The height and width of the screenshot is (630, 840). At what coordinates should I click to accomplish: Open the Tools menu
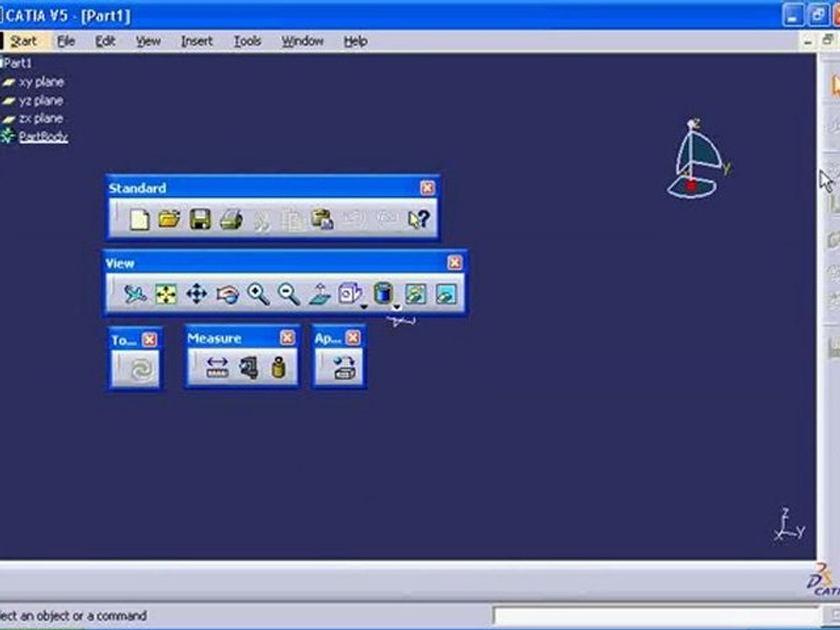point(248,41)
